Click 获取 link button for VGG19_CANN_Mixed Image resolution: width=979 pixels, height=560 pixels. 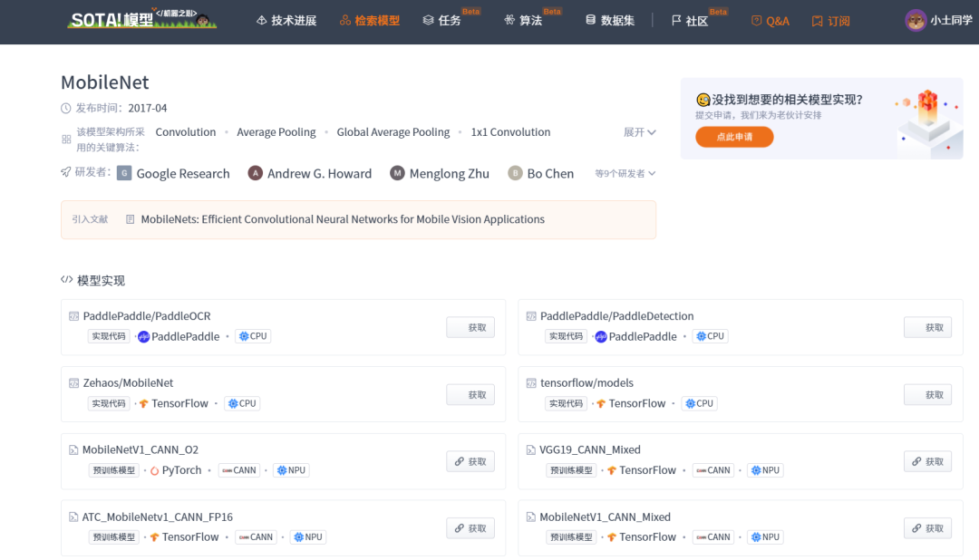pos(928,461)
